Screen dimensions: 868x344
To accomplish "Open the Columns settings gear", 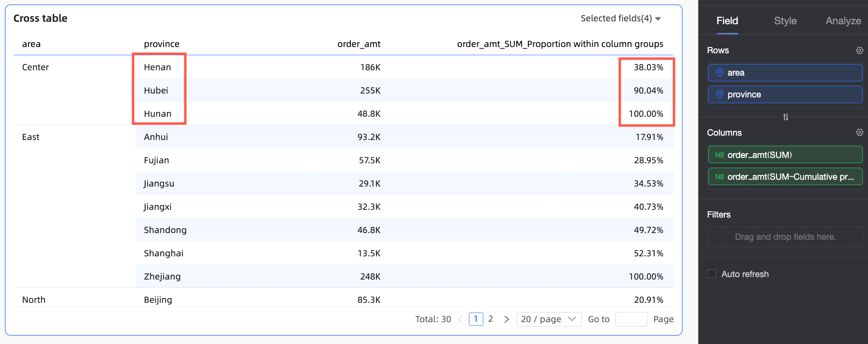I will (859, 132).
